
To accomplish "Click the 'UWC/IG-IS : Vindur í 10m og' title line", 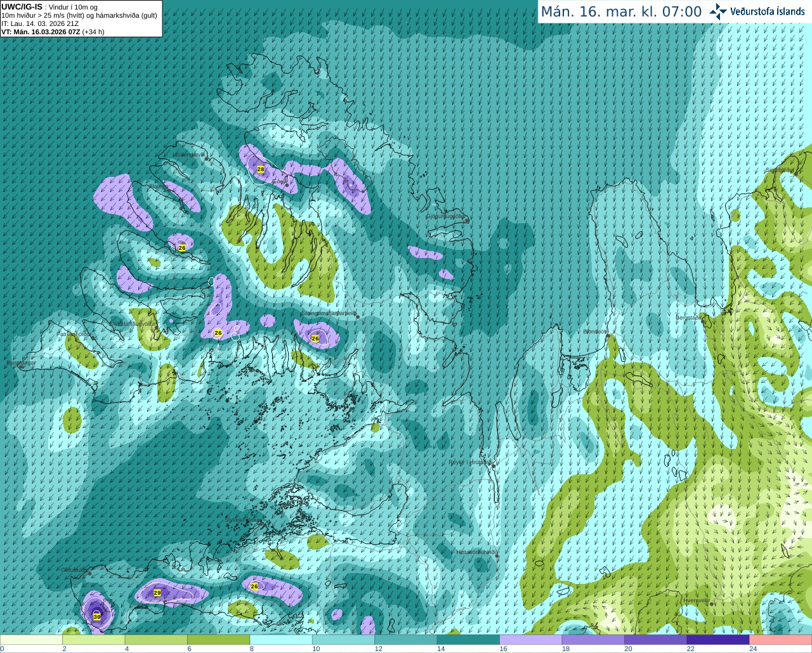I will coord(49,7).
